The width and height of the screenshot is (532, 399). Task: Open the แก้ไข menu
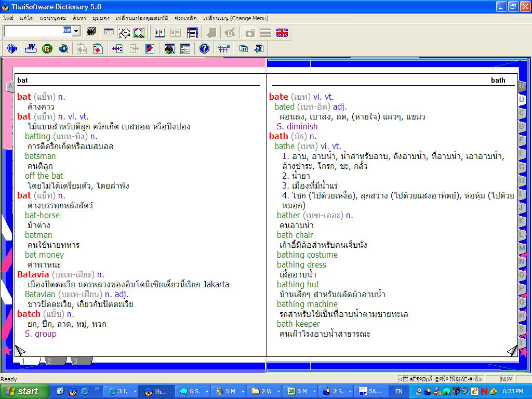coord(26,18)
